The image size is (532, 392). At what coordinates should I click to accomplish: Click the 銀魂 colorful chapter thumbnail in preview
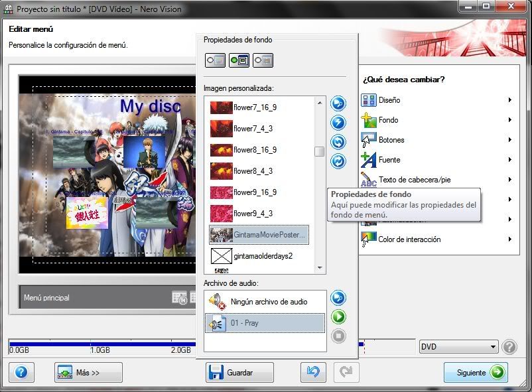coord(87,213)
